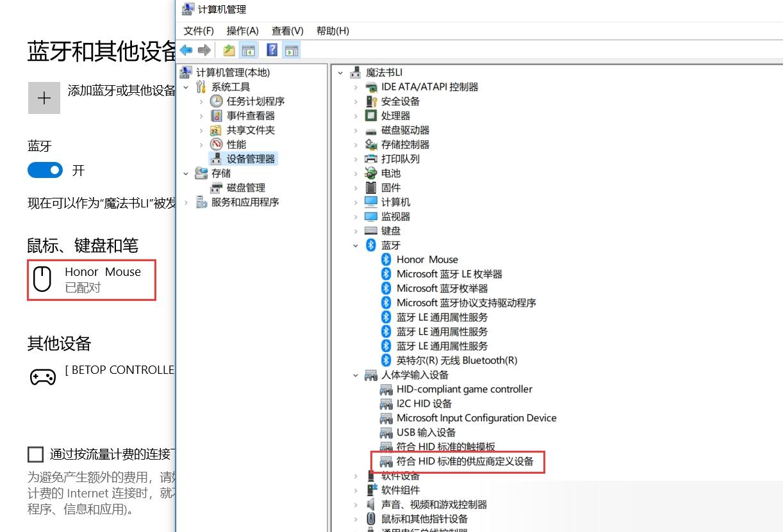Collapse the 系统工具 tree node

(x=186, y=87)
